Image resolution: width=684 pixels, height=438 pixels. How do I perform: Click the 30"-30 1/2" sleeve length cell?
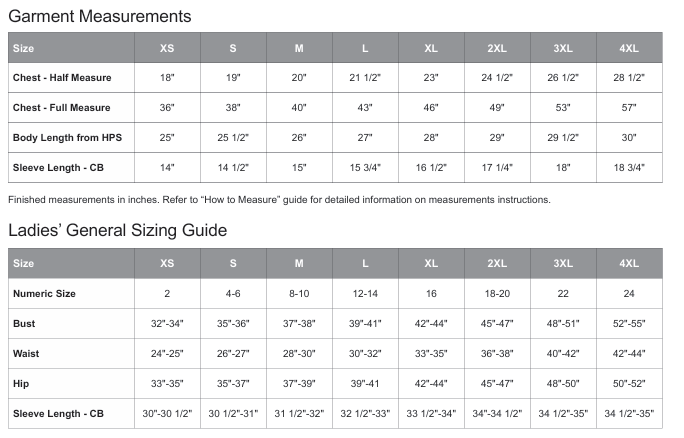coord(167,414)
